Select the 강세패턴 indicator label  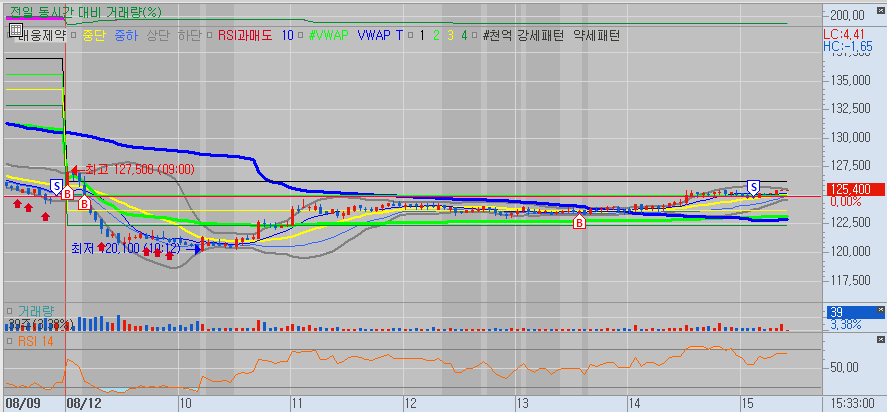tap(541, 36)
